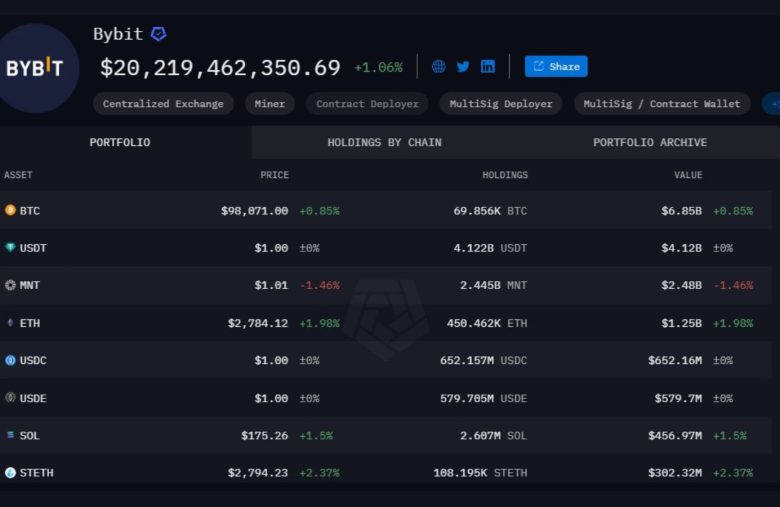The height and width of the screenshot is (507, 780).
Task: Click the Bybit logo avatar
Action: [x=36, y=68]
